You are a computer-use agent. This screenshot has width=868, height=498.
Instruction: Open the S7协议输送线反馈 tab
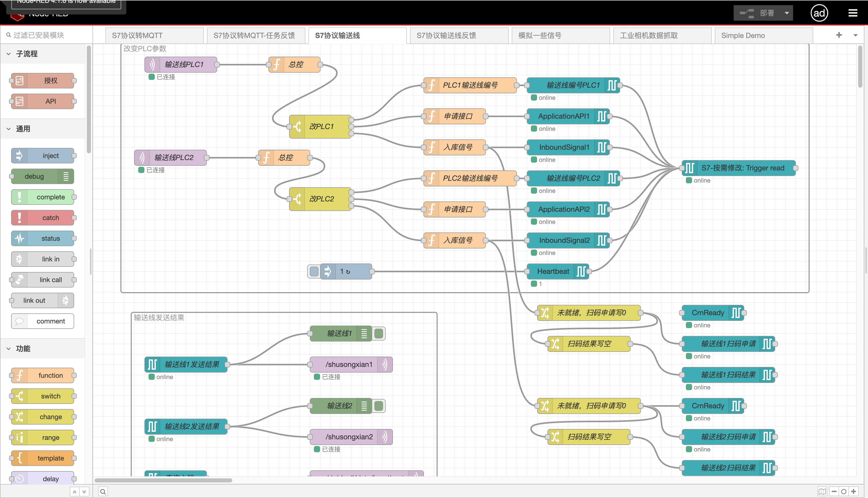tap(459, 36)
